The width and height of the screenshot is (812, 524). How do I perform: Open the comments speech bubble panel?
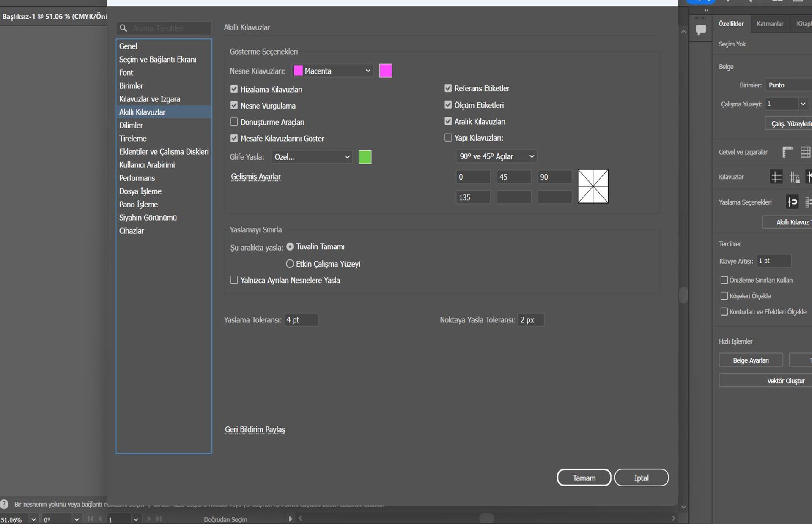[x=701, y=30]
